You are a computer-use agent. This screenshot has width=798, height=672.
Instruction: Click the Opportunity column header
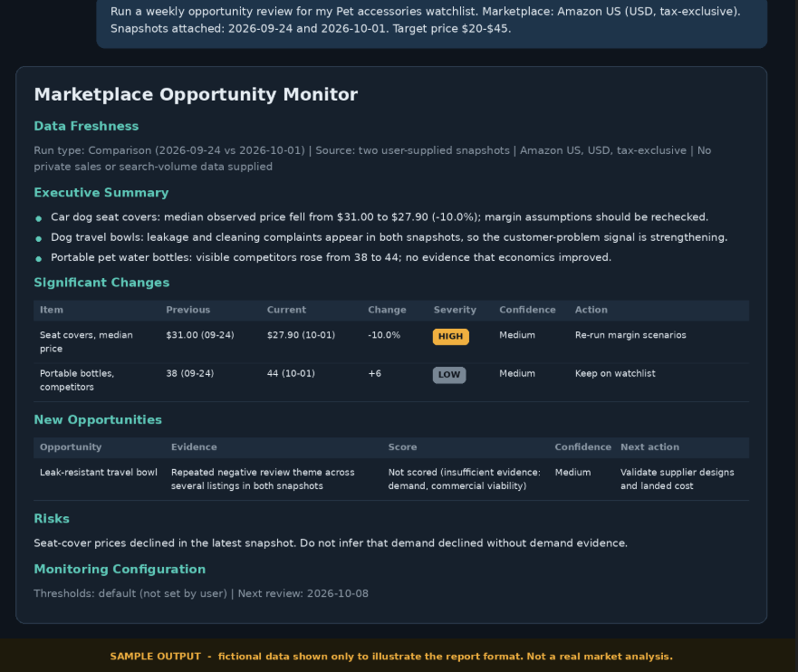(x=71, y=447)
